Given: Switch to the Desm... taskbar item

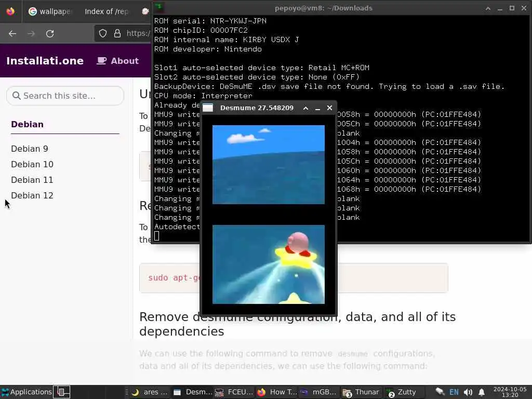Looking at the screenshot, I should tap(193, 392).
